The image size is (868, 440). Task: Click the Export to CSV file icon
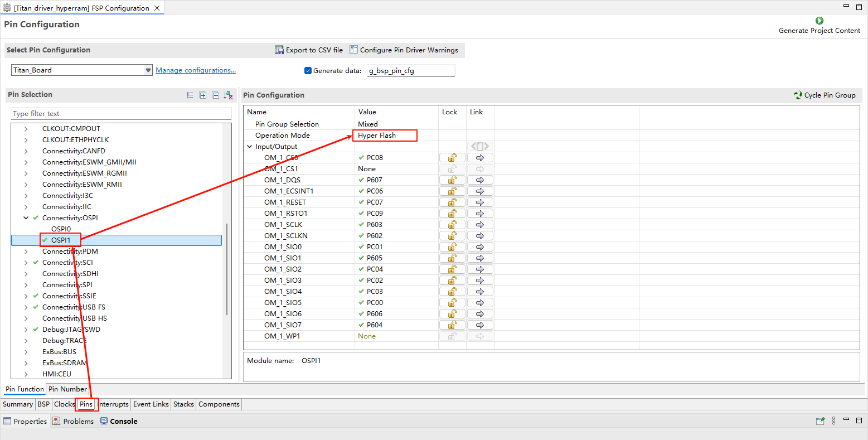[279, 50]
